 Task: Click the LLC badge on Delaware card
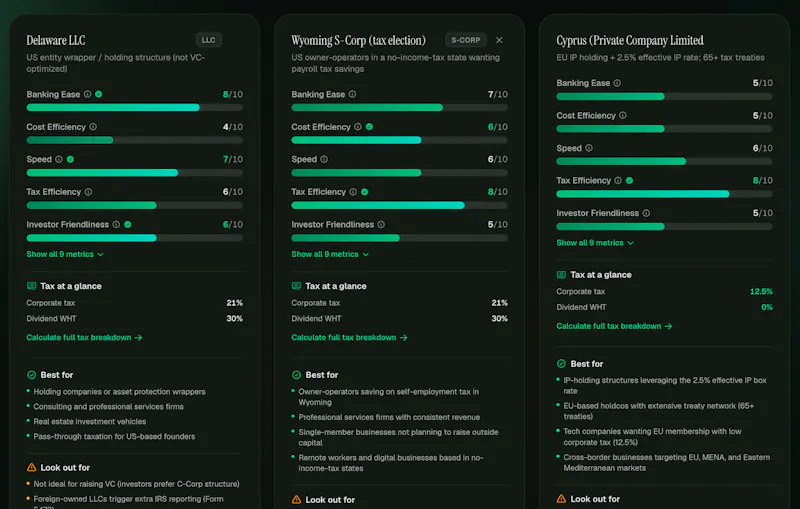tap(208, 40)
